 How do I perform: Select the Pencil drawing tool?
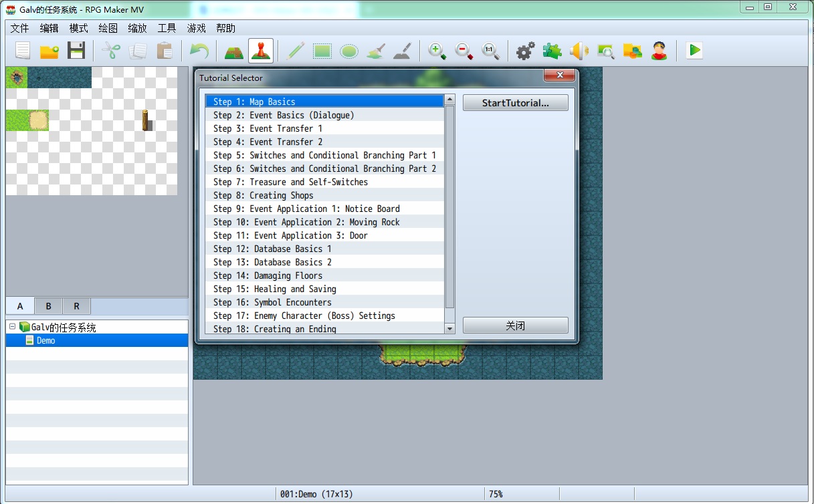tap(295, 51)
